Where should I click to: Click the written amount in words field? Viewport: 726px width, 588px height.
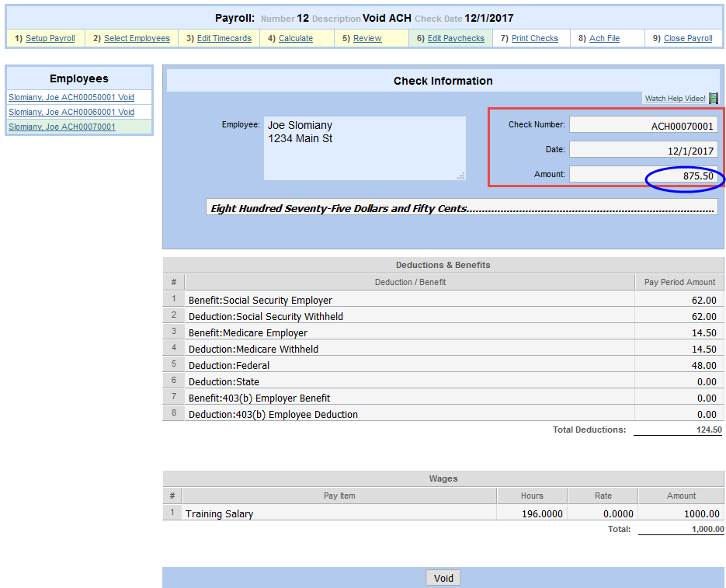[x=462, y=207]
